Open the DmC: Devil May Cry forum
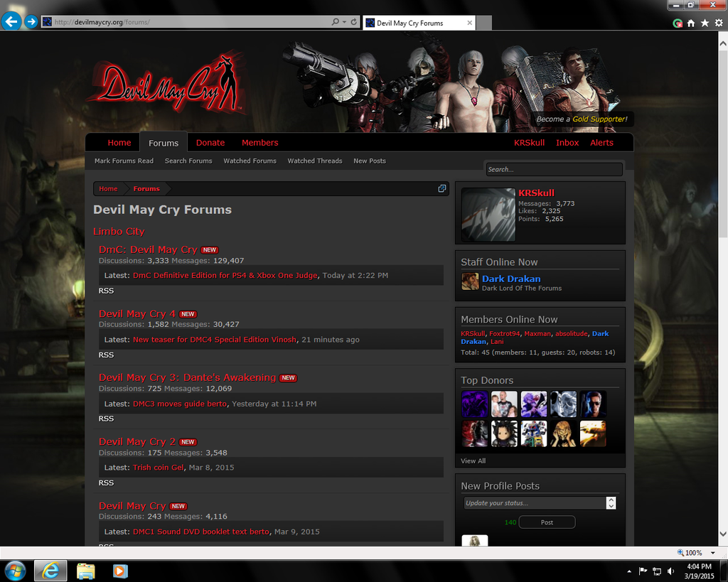728x582 pixels. click(148, 249)
